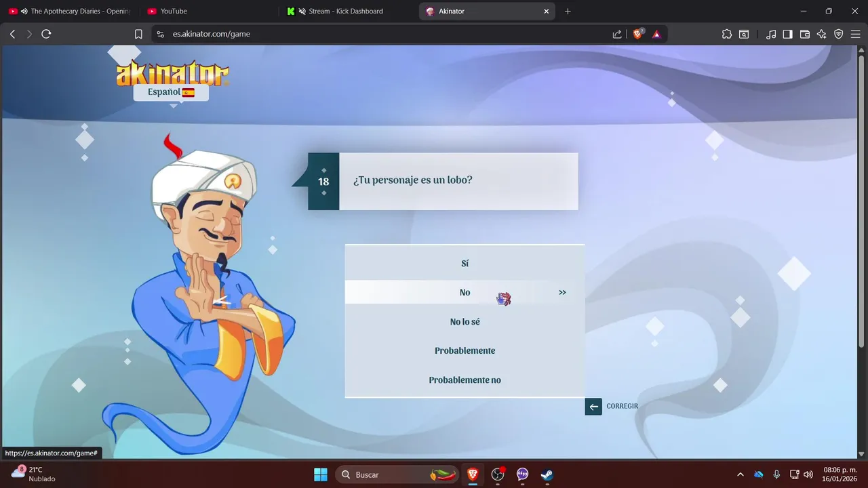This screenshot has height=488, width=868.
Task: Open the weather widget showing 21°C Nublado
Action: [34, 474]
